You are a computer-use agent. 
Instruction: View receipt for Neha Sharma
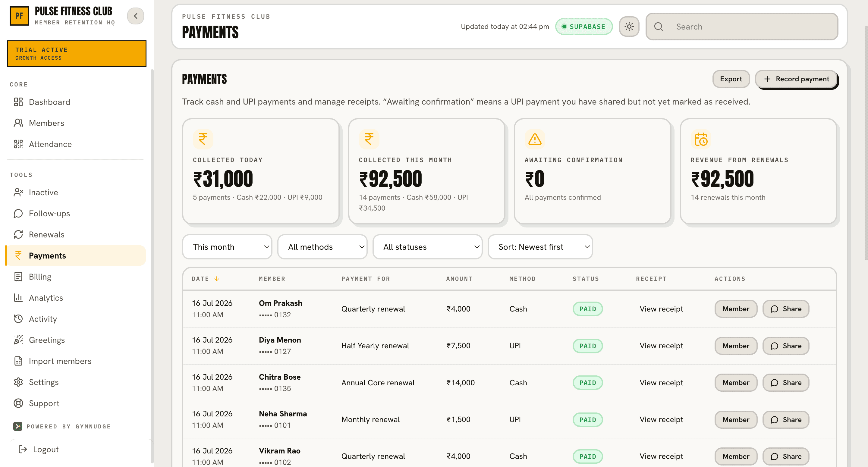pos(661,419)
